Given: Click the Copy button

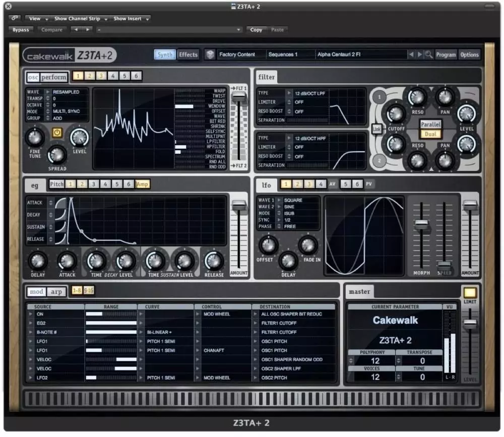Looking at the screenshot, I should coord(256,30).
